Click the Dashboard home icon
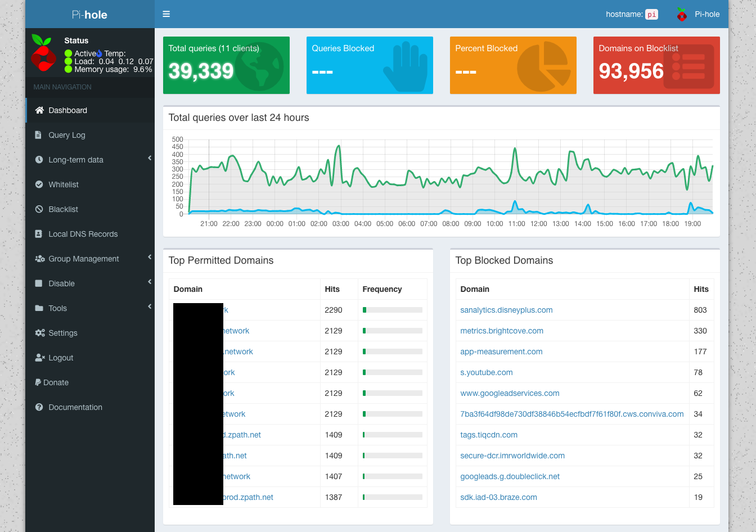The height and width of the screenshot is (532, 756). [x=39, y=110]
